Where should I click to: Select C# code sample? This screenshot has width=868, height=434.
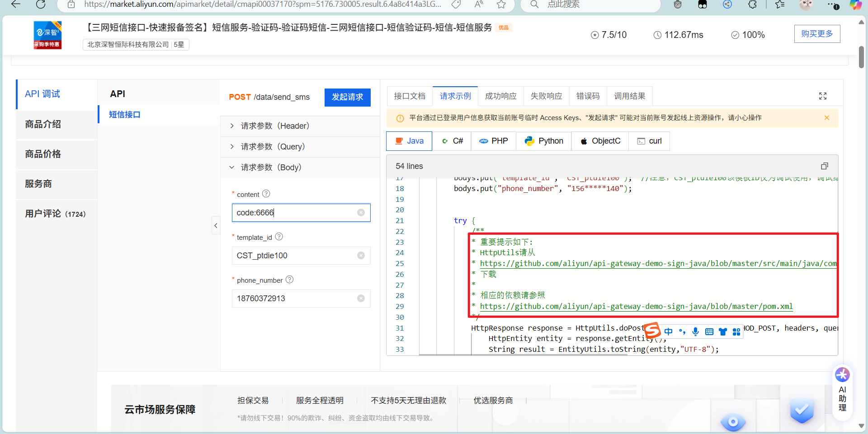(x=452, y=141)
